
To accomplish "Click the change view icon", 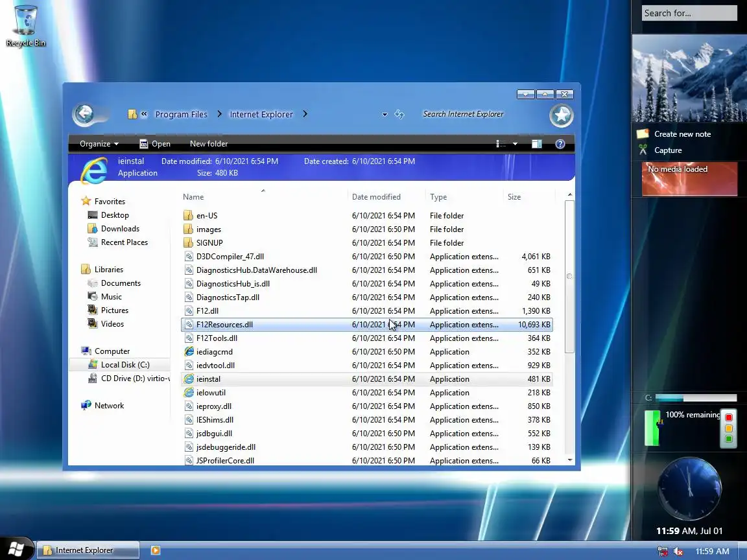I will tap(501, 144).
